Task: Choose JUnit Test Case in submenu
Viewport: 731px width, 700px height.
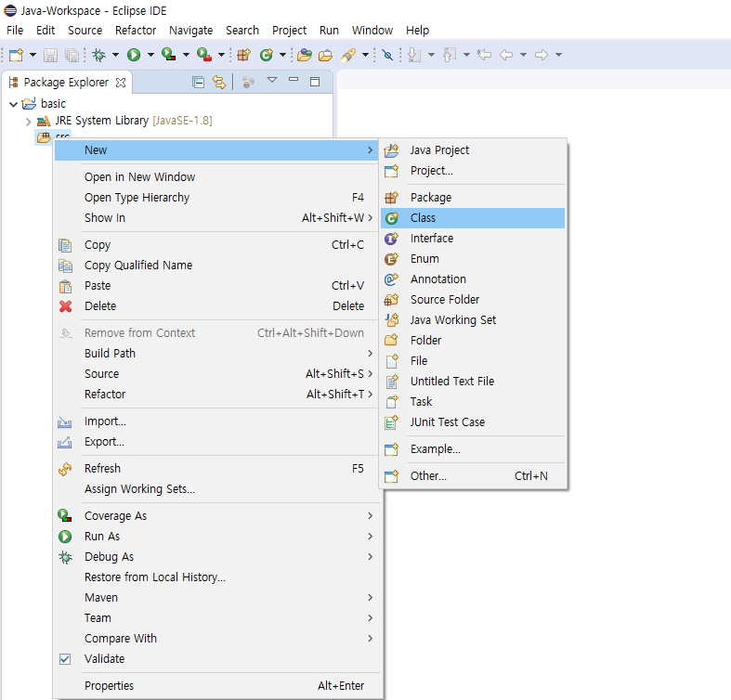Action: [473, 422]
